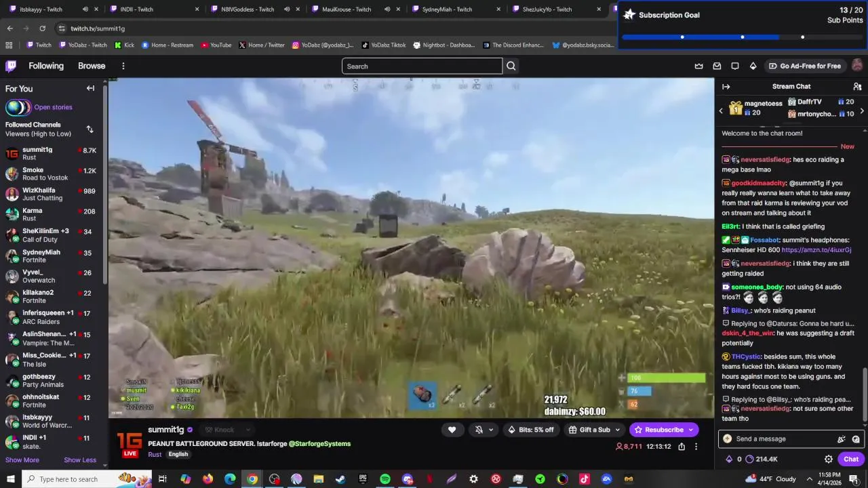Send message with Chat button
868x488 pixels.
[x=851, y=459]
